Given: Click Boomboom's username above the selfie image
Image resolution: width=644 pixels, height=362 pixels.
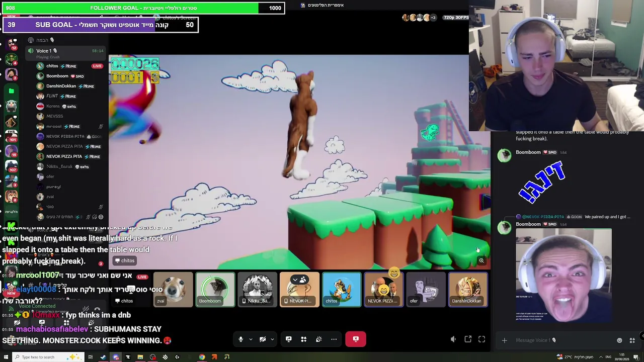Looking at the screenshot, I should click(x=528, y=224).
